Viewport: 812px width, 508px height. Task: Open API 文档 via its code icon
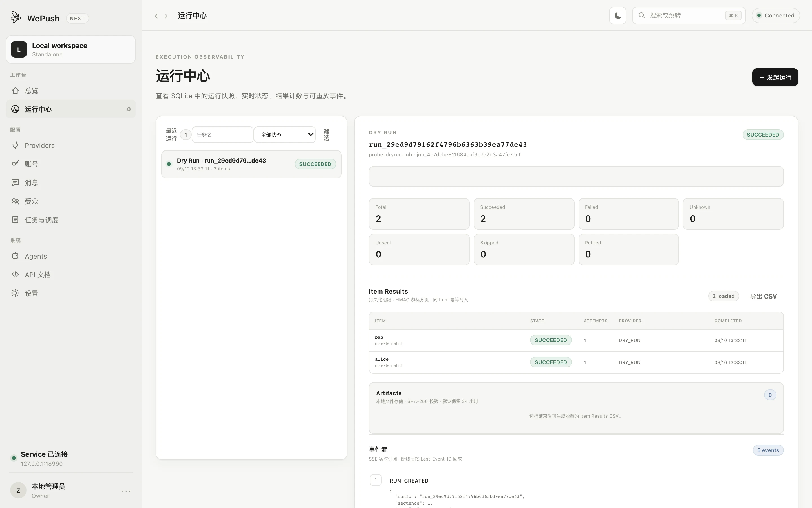[15, 275]
